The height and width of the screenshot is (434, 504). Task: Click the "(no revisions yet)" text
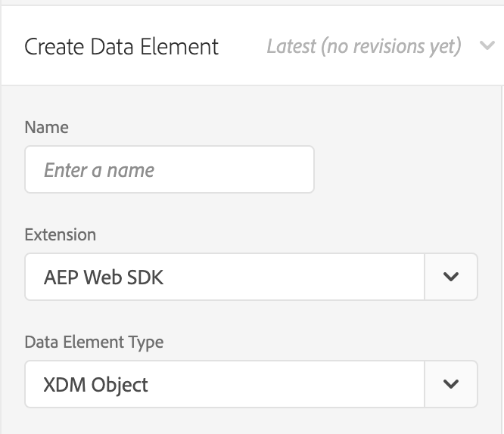tap(391, 47)
